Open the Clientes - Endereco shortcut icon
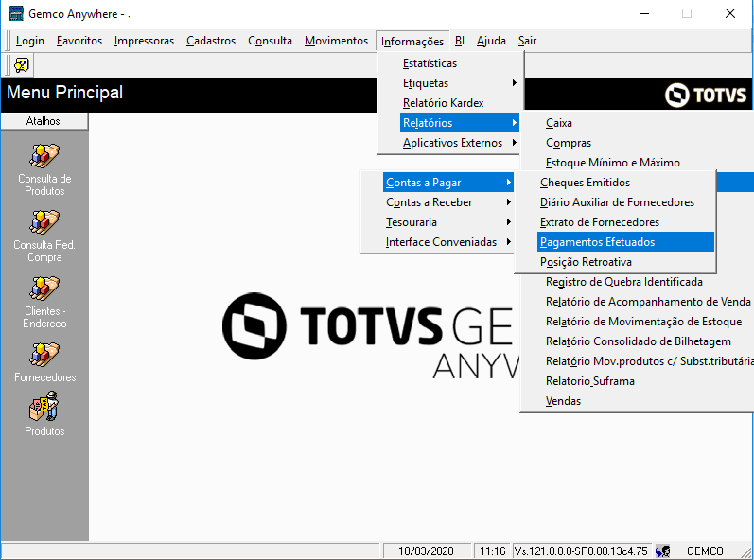This screenshot has height=560, width=754. pyautogui.click(x=44, y=289)
